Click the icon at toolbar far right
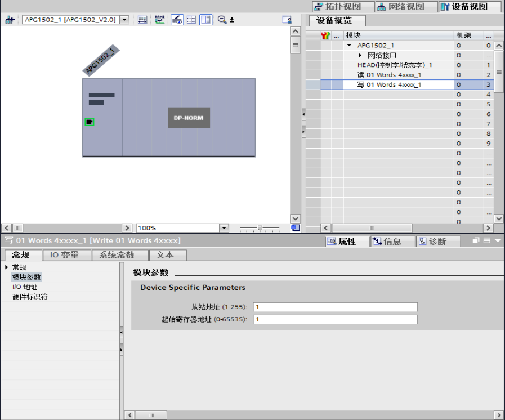This screenshot has width=505, height=420. (287, 20)
